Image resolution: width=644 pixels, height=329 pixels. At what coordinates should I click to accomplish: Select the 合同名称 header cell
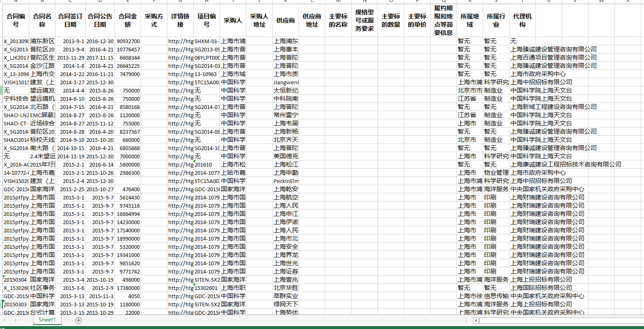tap(42, 21)
